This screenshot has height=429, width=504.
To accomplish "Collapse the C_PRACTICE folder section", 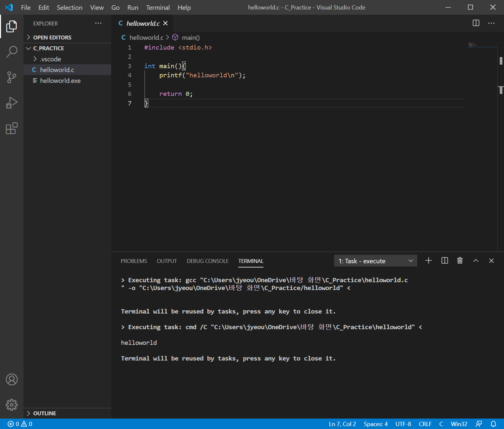I will (x=67, y=48).
